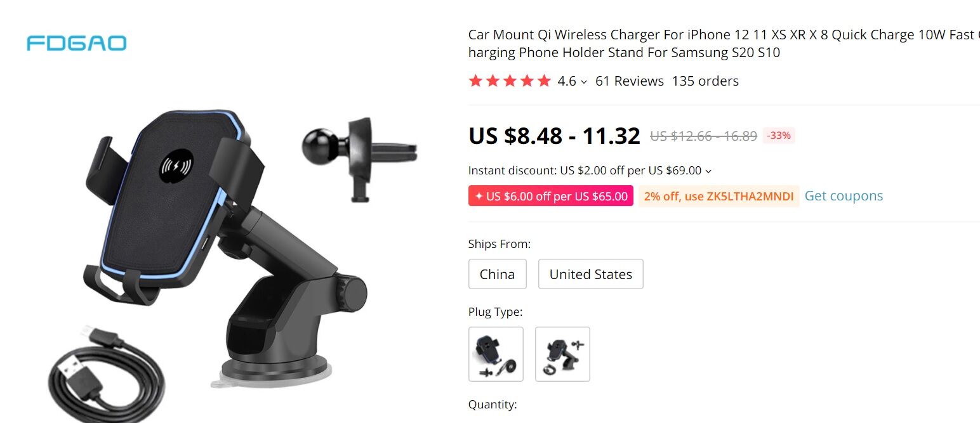
Task: Click the fifth red rating star
Action: [544, 81]
